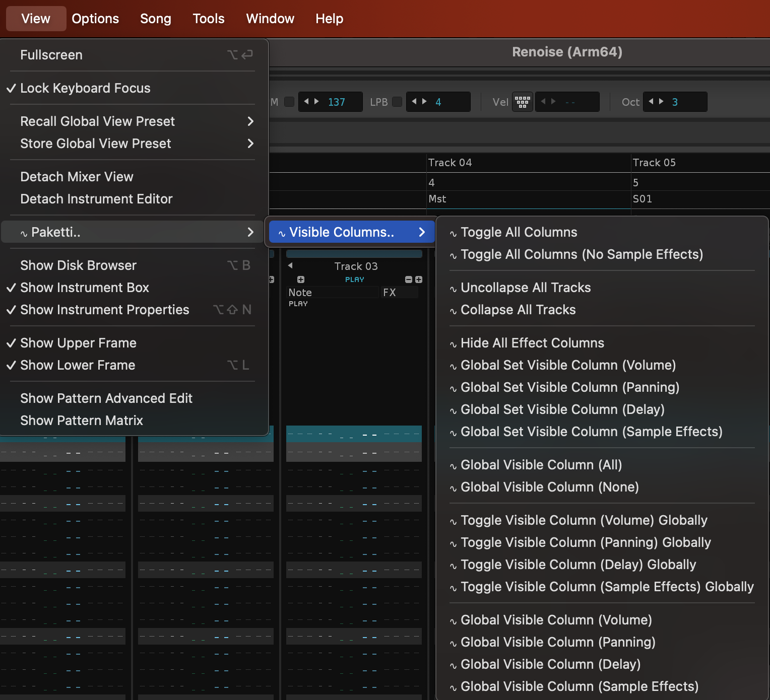Click the octave value 3
Screen dimensions: 770x700
675,102
